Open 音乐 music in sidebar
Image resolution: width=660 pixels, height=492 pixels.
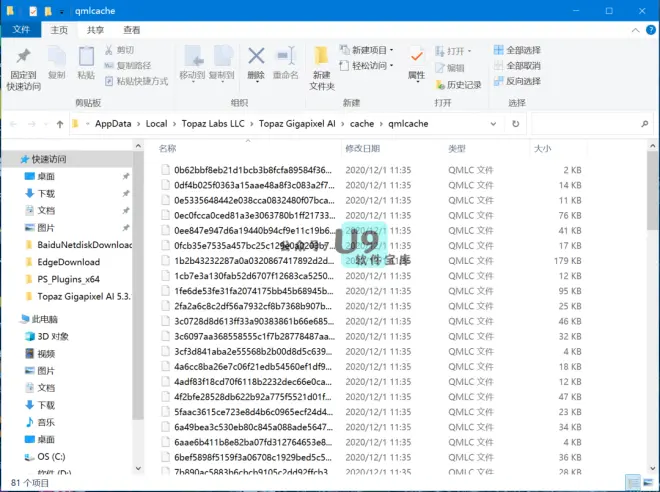(40, 422)
